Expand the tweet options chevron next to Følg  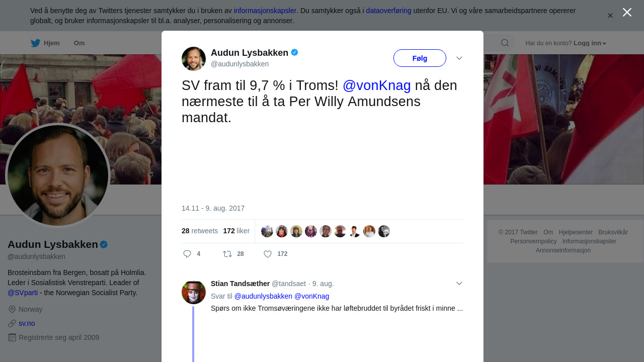[459, 58]
